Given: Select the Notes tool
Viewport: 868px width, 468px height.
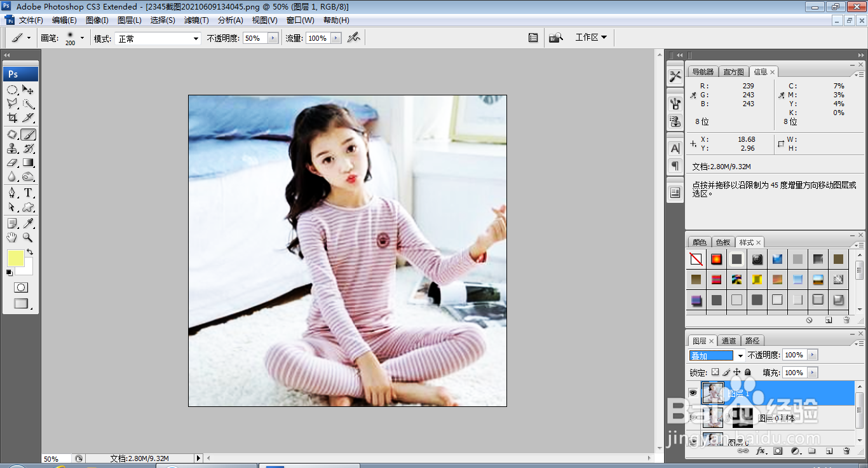Looking at the screenshot, I should (12, 224).
